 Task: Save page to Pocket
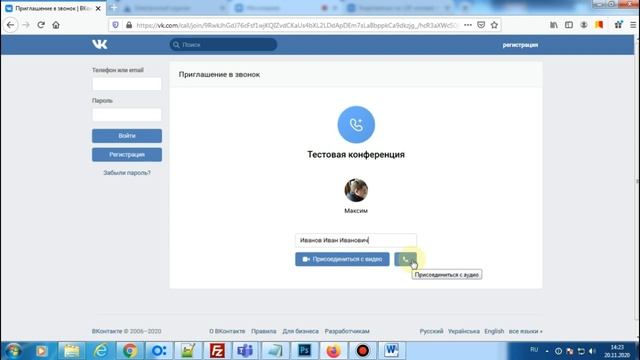[481, 25]
